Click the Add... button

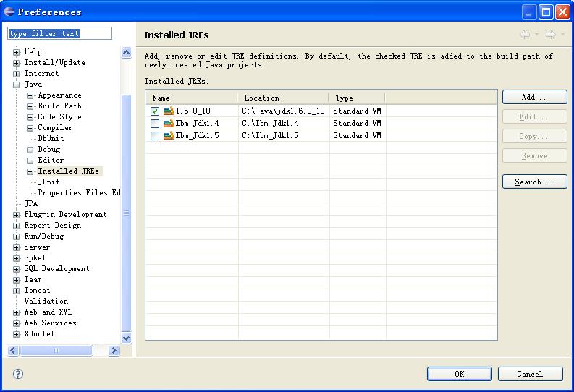coord(534,97)
